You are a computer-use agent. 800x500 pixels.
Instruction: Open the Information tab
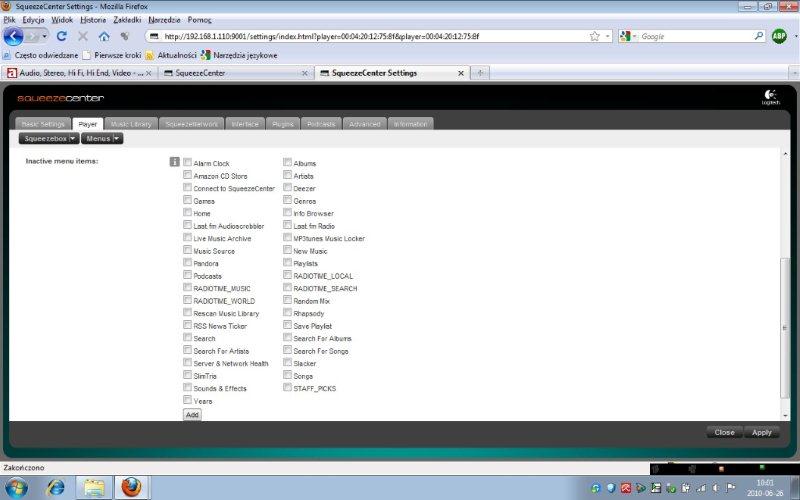click(x=411, y=124)
